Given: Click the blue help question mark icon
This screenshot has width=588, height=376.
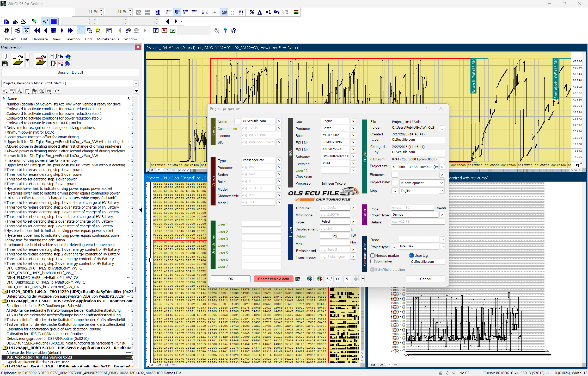Looking at the screenshot, I should pos(225,30).
